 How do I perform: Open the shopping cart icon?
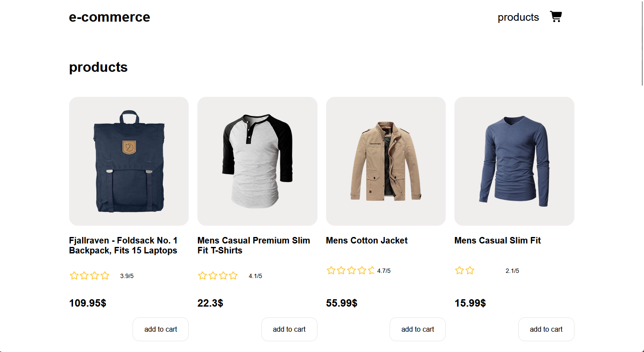click(x=555, y=17)
